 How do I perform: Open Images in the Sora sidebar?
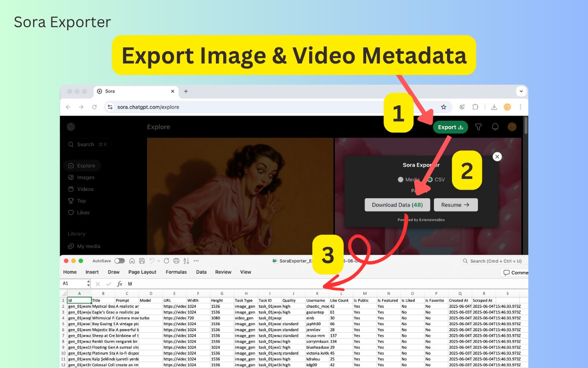(x=81, y=177)
